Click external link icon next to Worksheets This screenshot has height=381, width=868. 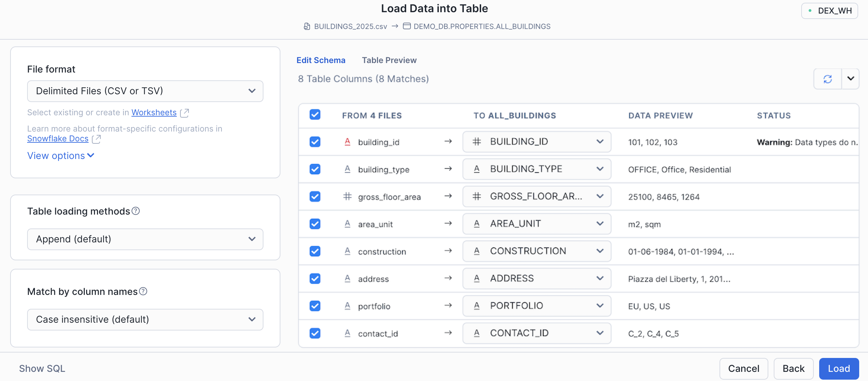click(x=184, y=113)
